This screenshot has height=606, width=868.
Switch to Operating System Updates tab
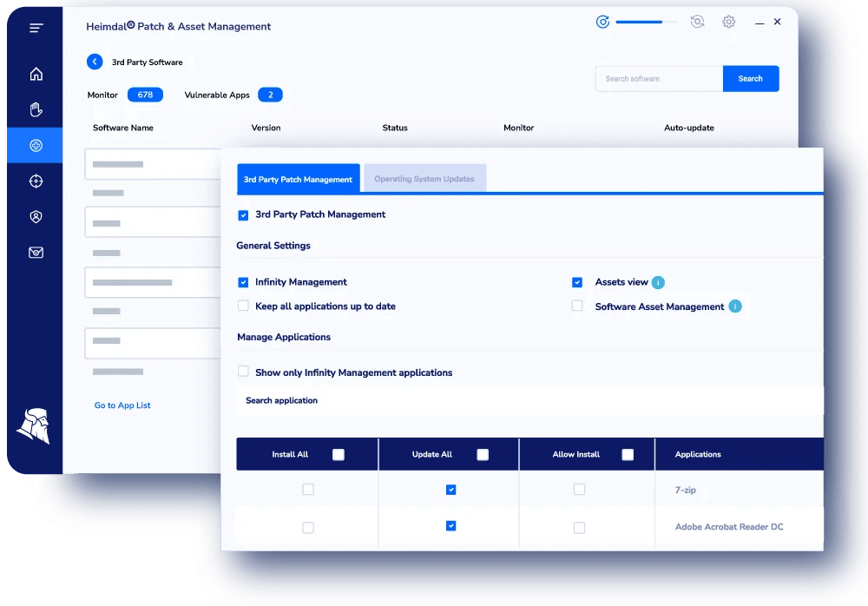(424, 179)
